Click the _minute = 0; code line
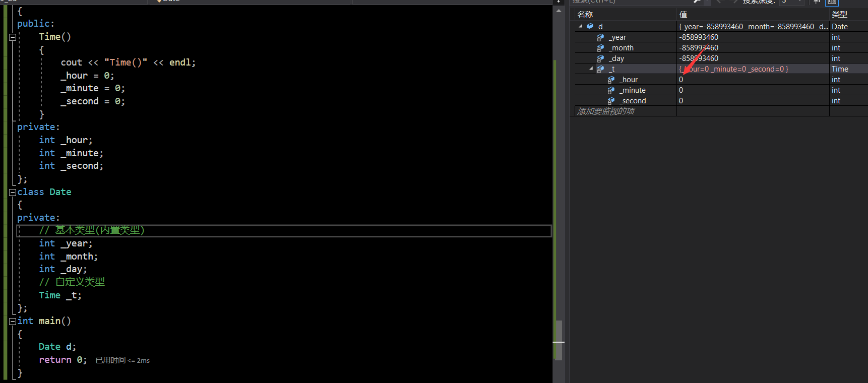This screenshot has height=383, width=868. point(93,88)
